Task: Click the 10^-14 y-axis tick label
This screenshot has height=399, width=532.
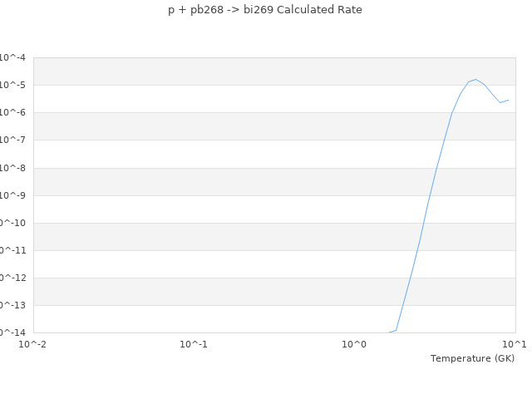Action: point(12,332)
